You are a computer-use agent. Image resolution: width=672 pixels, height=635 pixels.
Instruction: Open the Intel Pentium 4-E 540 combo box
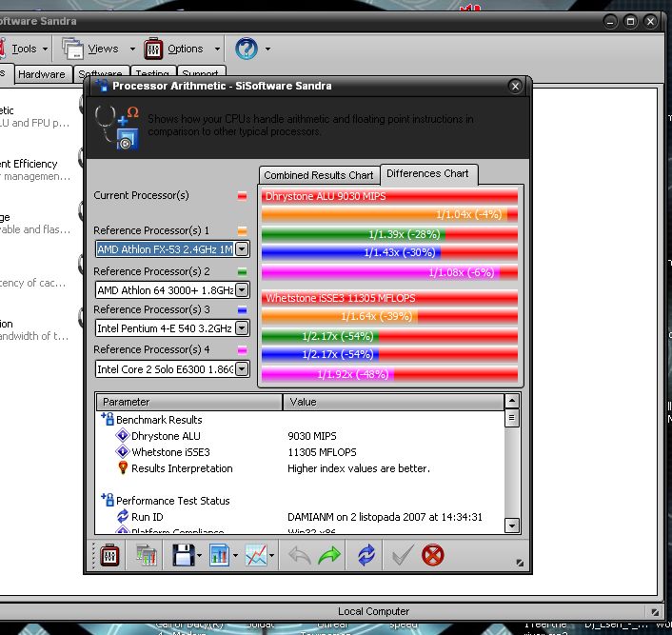coord(242,328)
